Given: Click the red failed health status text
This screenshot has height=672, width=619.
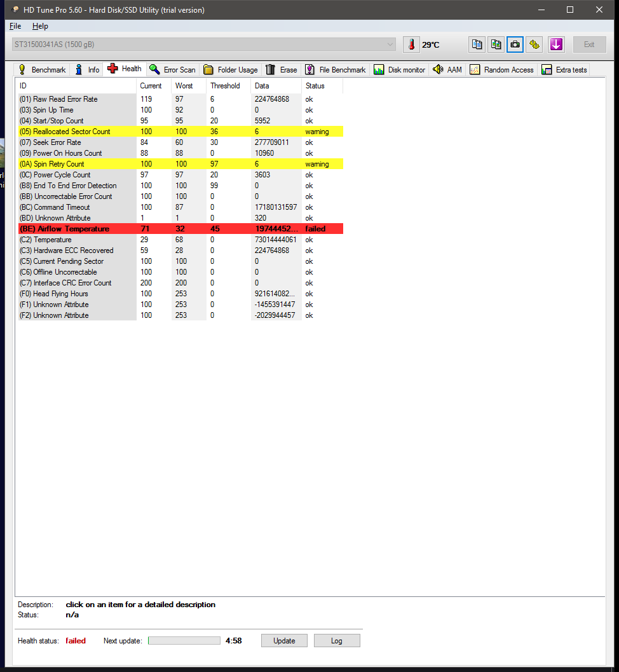Looking at the screenshot, I should click(76, 641).
